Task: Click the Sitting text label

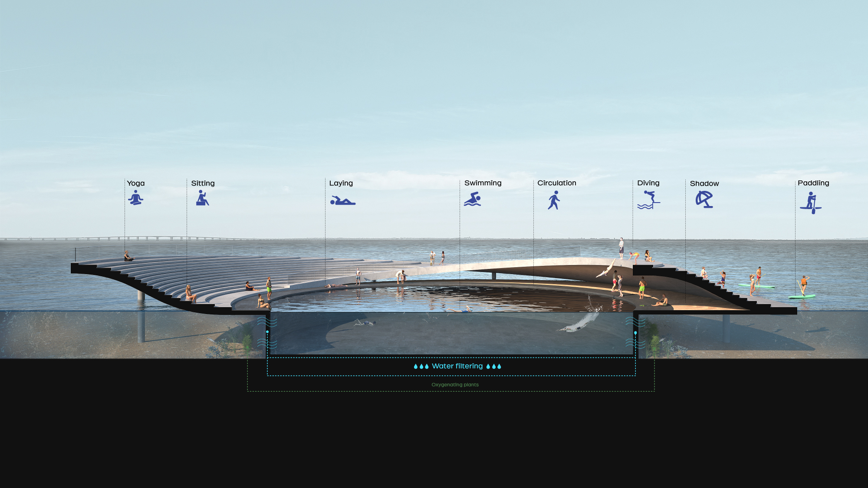Action: pos(203,183)
